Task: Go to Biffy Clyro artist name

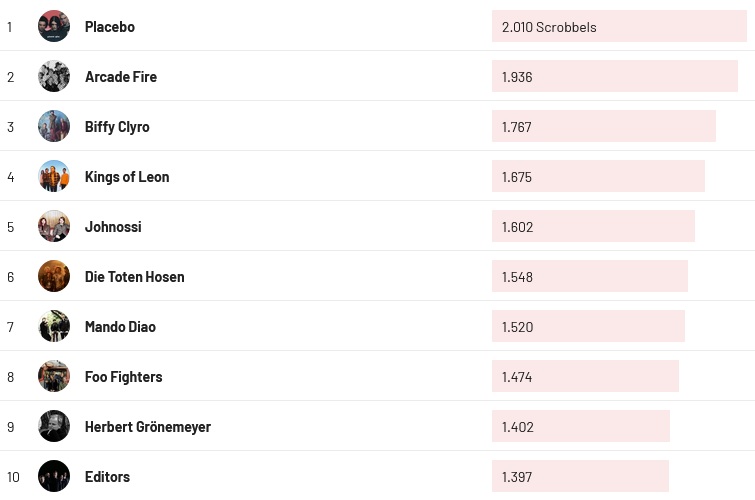Action: click(x=117, y=127)
